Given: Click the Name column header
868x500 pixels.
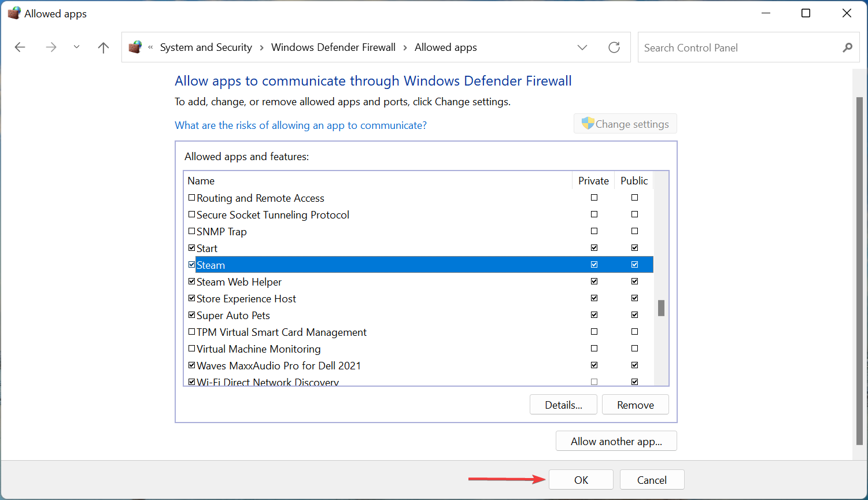Looking at the screenshot, I should tap(378, 181).
